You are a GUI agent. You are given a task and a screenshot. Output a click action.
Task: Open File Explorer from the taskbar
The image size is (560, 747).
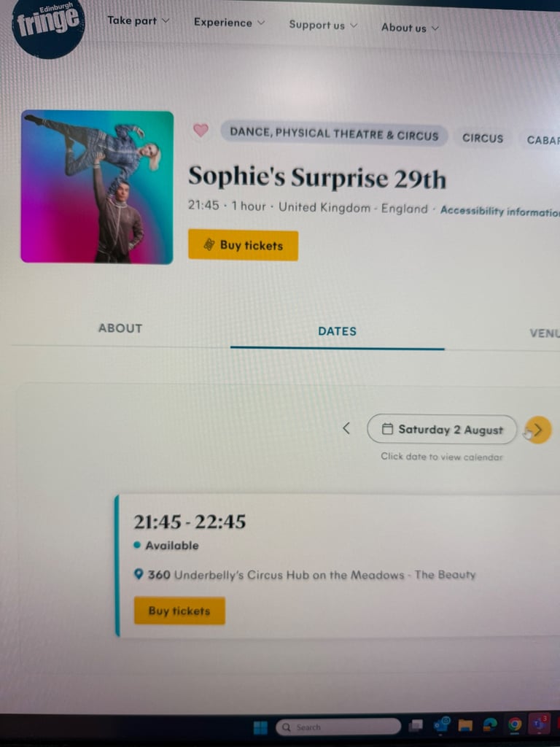pos(465,725)
